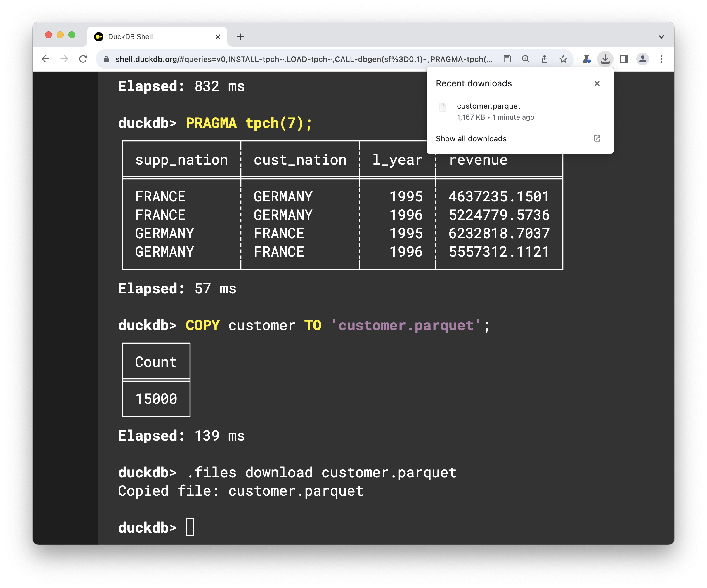Open the tab search chevron

[x=661, y=37]
